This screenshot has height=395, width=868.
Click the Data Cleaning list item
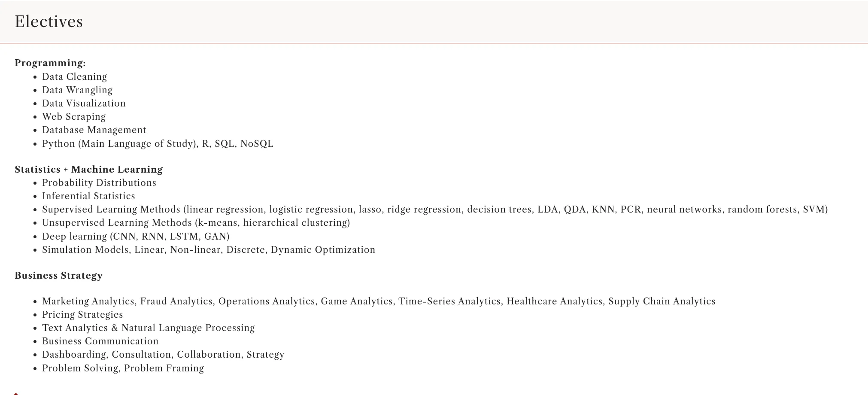click(74, 77)
